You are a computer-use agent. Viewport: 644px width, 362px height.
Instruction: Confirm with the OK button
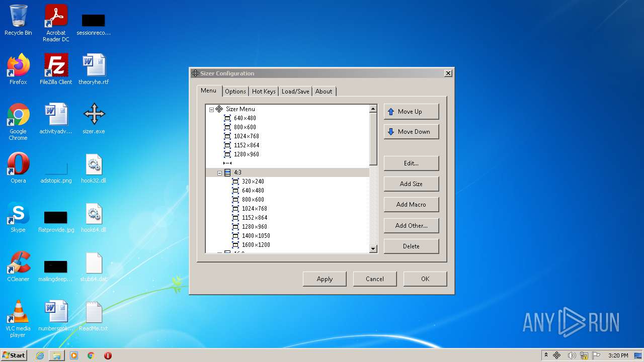click(x=425, y=279)
